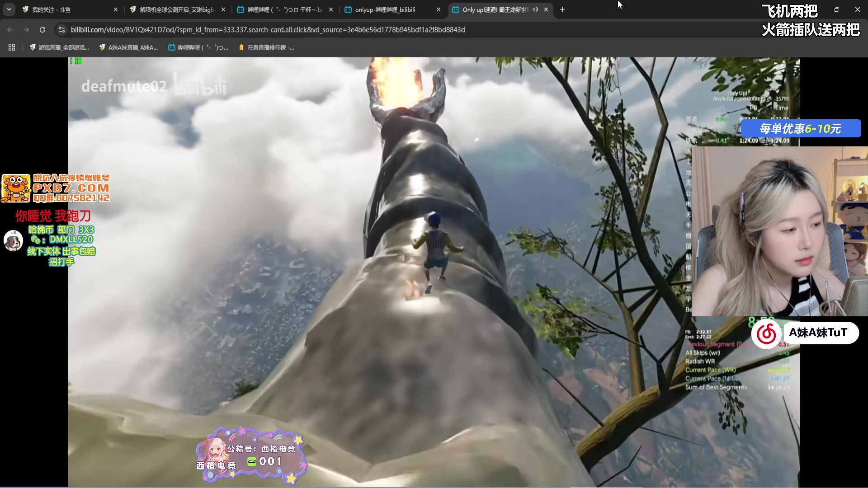Close the Only up!速通 tab
The width and height of the screenshot is (868, 488).
click(x=546, y=9)
